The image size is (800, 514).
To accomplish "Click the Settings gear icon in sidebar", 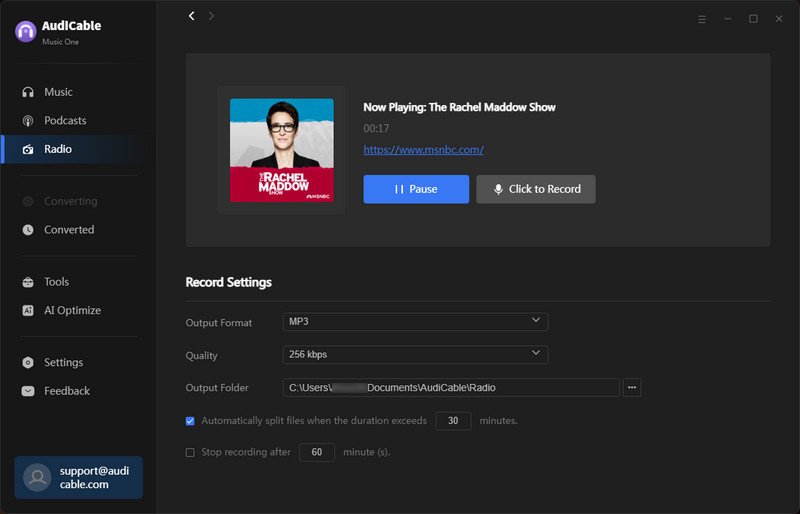I will point(28,362).
